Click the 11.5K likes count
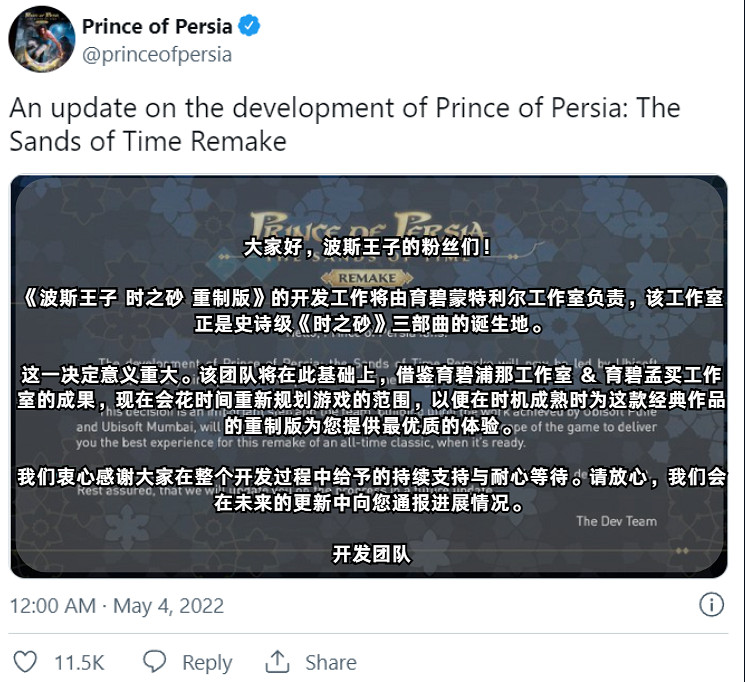The width and height of the screenshot is (745, 682). pos(79,662)
